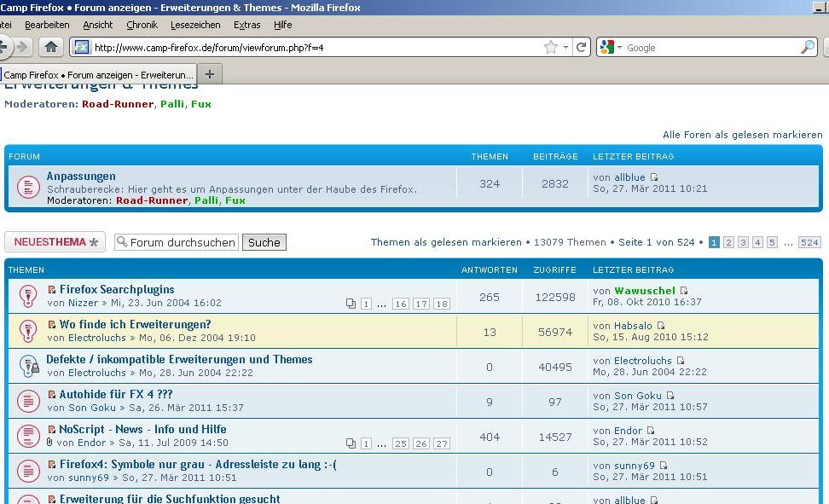Click the NEUES THEMA button
This screenshot has width=829, height=504.
point(55,241)
